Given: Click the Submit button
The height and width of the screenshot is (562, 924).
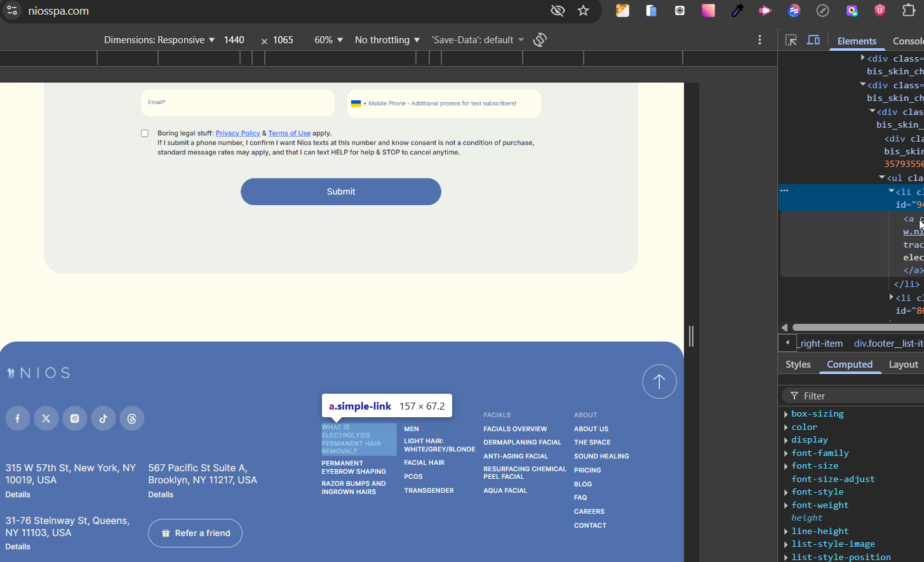Looking at the screenshot, I should click(x=341, y=192).
